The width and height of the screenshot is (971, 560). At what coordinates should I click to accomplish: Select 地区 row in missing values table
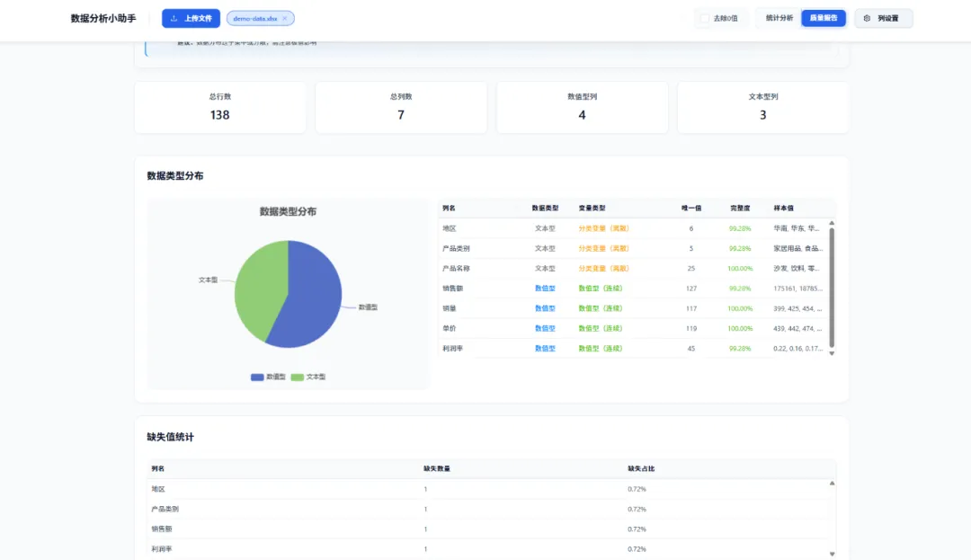(x=488, y=489)
